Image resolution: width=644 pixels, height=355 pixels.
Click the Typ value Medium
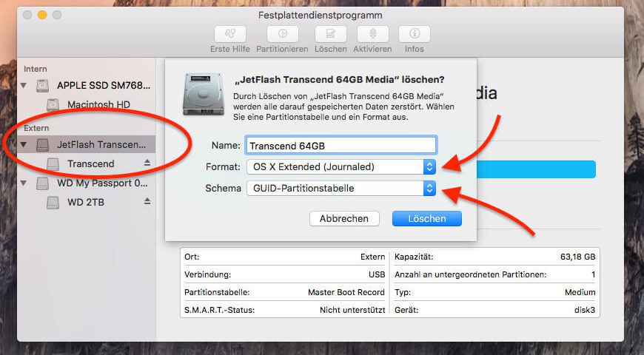coord(580,292)
